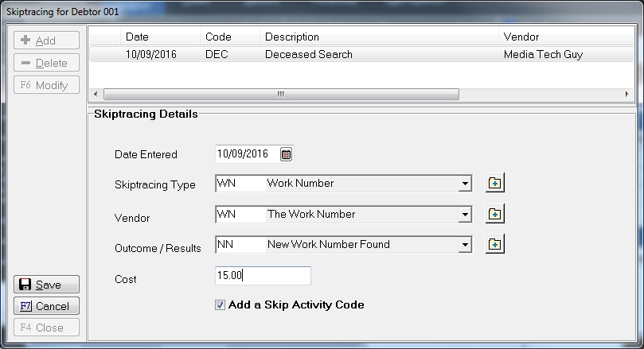Toggle the Add a Skip Activity Code checkbox
644x349 pixels.
click(x=220, y=304)
